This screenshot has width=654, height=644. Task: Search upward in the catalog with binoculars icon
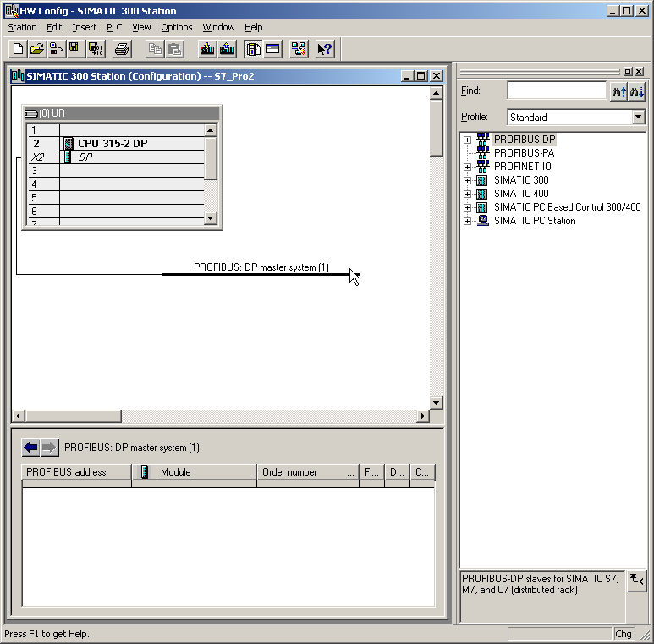coord(618,91)
